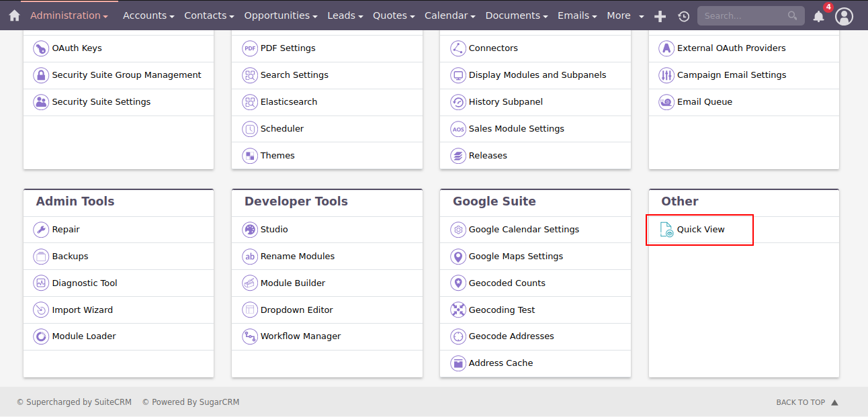Expand the Calendar dropdown menu
The height and width of the screenshot is (417, 868).
tap(450, 15)
